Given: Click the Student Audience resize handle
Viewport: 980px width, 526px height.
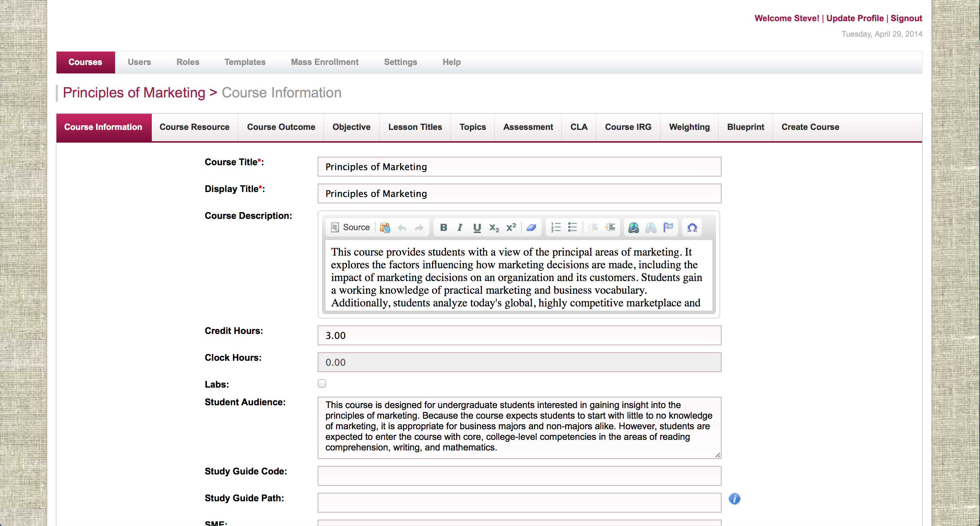Looking at the screenshot, I should (x=717, y=455).
